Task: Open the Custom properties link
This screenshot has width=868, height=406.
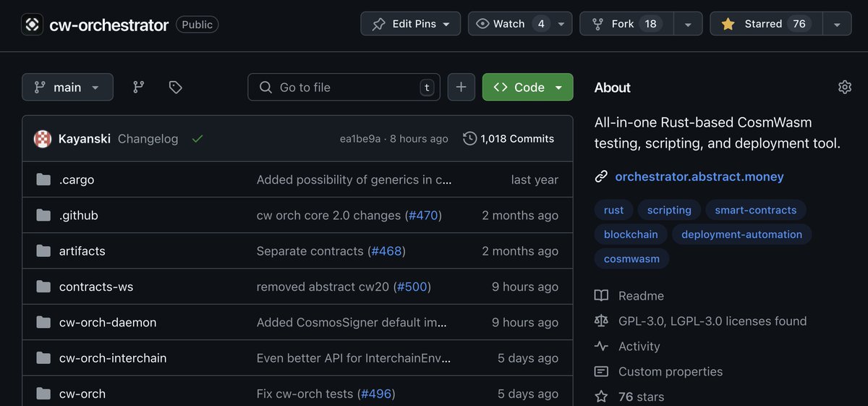Action: (671, 371)
